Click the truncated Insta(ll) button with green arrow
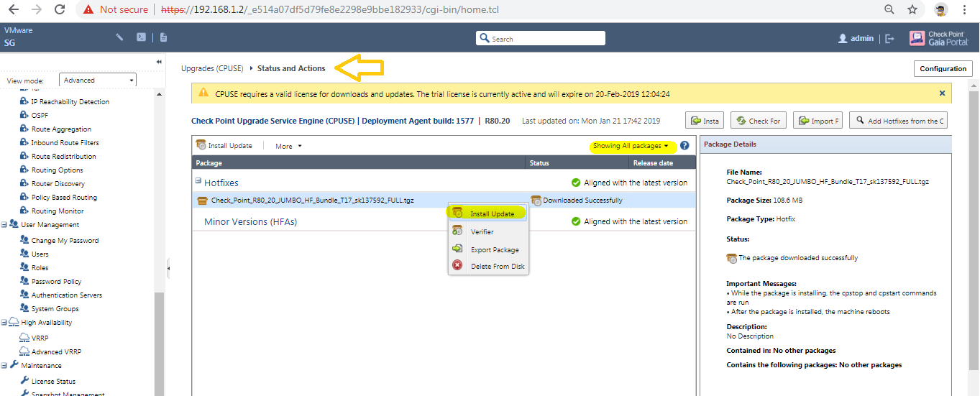 click(704, 121)
